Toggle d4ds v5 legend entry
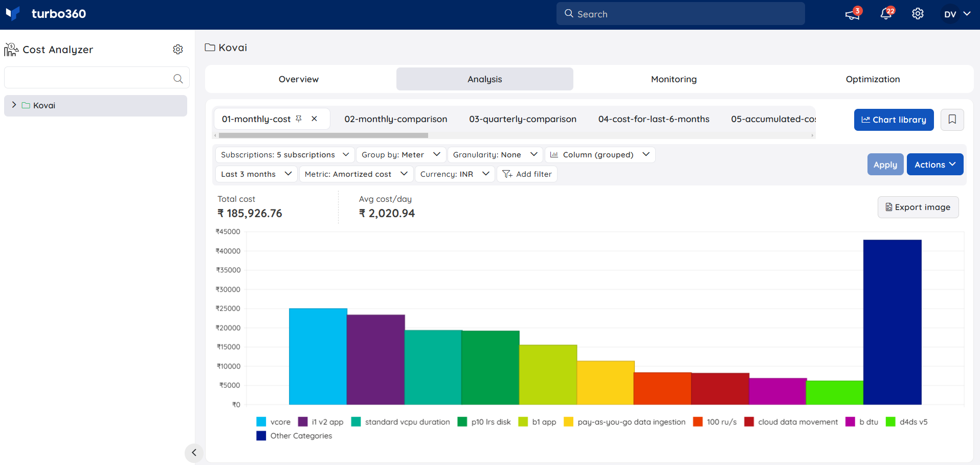The image size is (980, 465). [907, 422]
